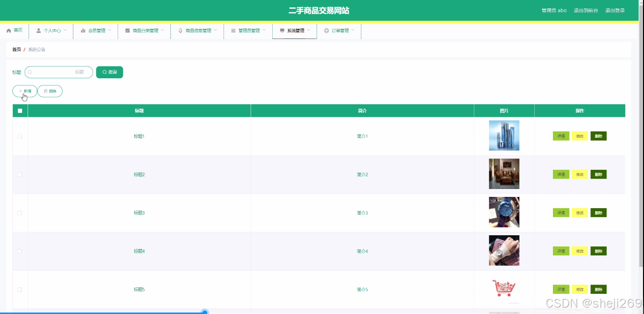This screenshot has height=314, width=644.
Task: Check the row checkbox for 标题1
Action: click(x=20, y=136)
